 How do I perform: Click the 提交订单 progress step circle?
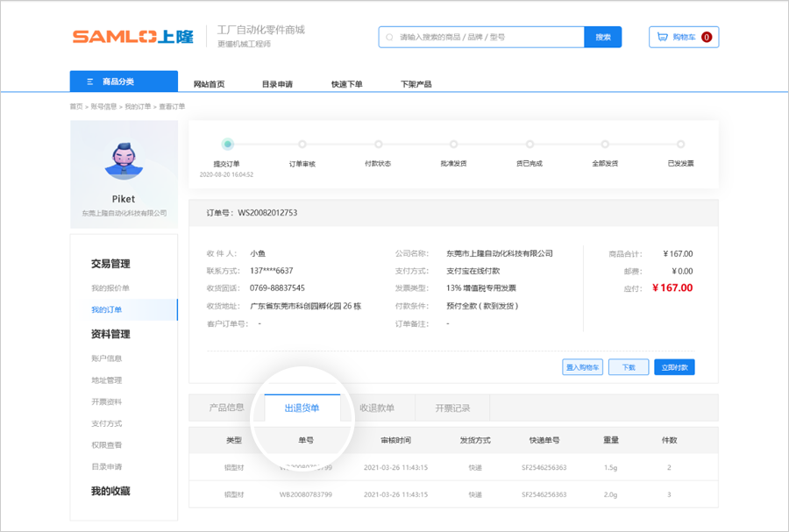coord(227,144)
